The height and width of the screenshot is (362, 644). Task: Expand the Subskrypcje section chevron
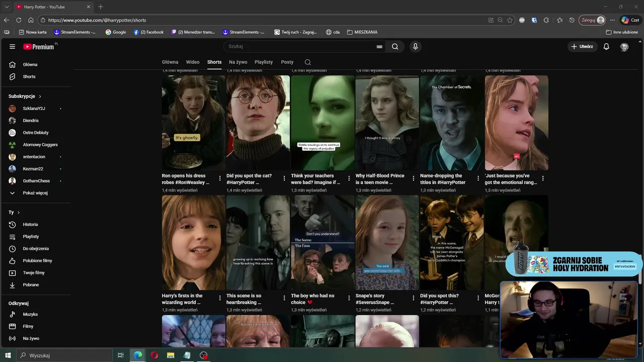[x=40, y=97]
